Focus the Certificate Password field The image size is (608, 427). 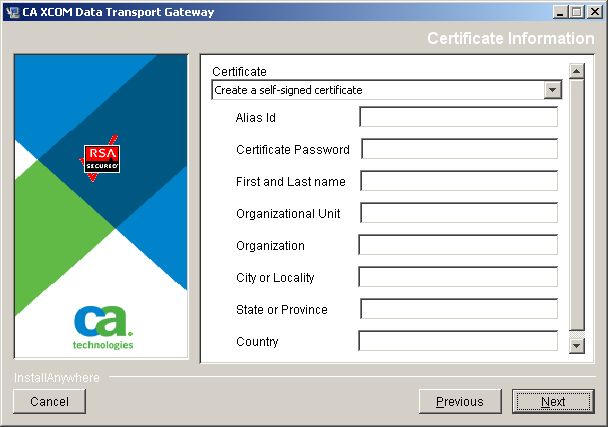459,149
